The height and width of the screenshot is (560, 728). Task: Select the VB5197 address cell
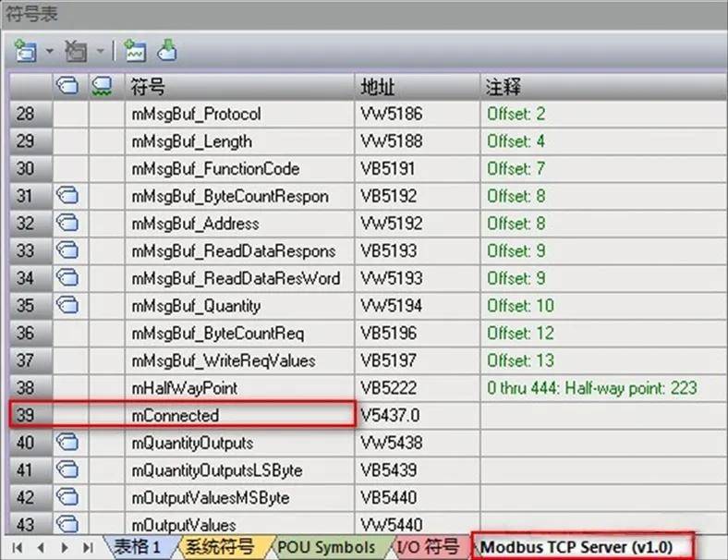[x=418, y=360]
